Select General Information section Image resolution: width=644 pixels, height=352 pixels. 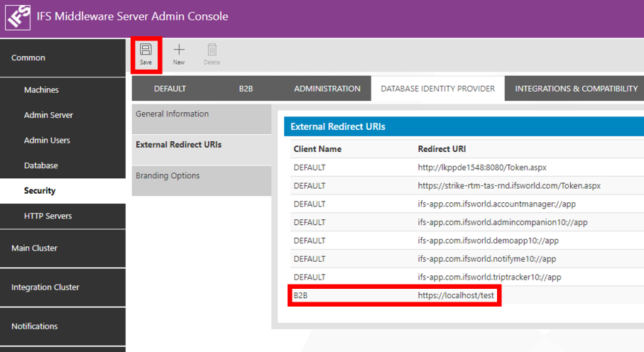point(172,114)
